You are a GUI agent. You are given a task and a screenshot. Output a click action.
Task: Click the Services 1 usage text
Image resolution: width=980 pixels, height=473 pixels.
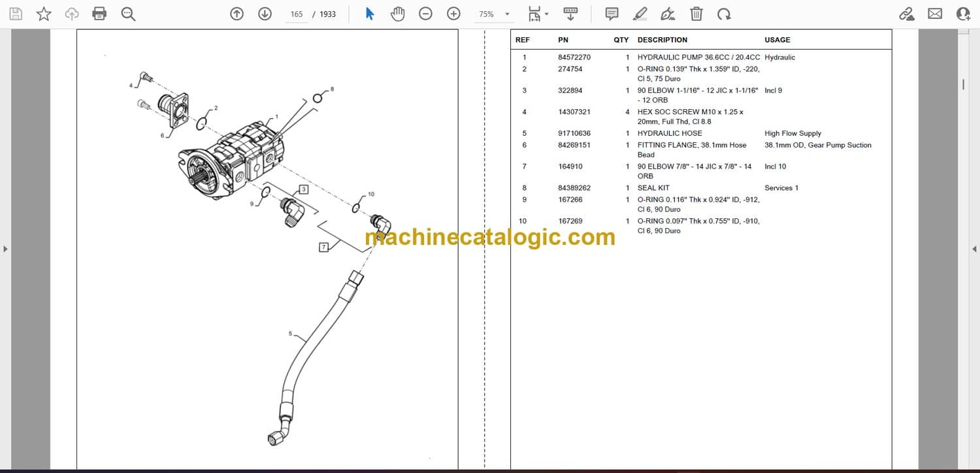pyautogui.click(x=781, y=188)
